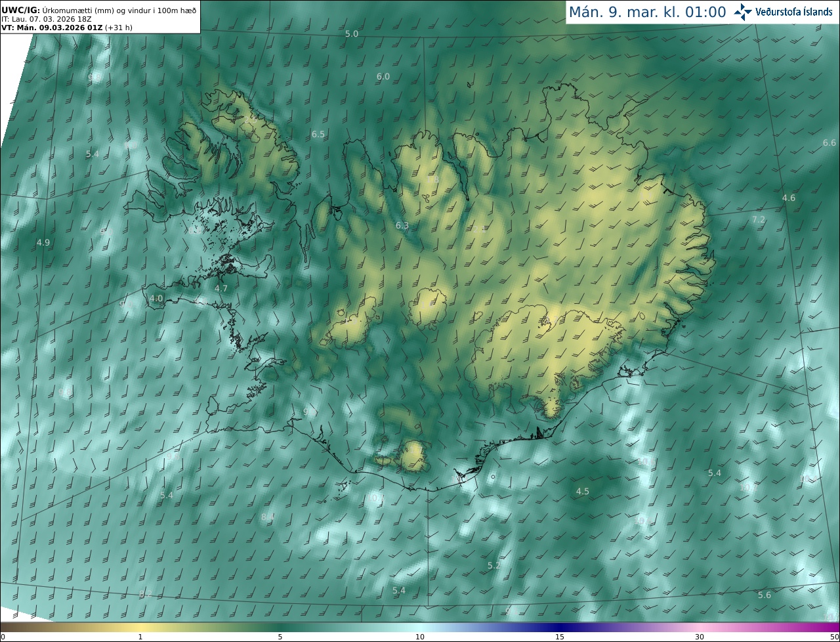Click the 0 tick on the color scale
This screenshot has width=840, height=642.
[x=3, y=637]
